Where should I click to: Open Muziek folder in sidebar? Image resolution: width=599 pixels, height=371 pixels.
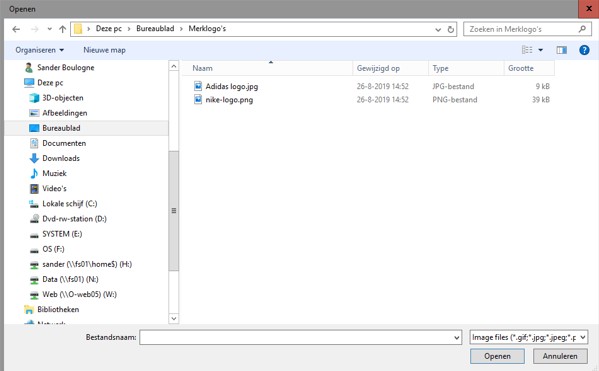click(54, 173)
